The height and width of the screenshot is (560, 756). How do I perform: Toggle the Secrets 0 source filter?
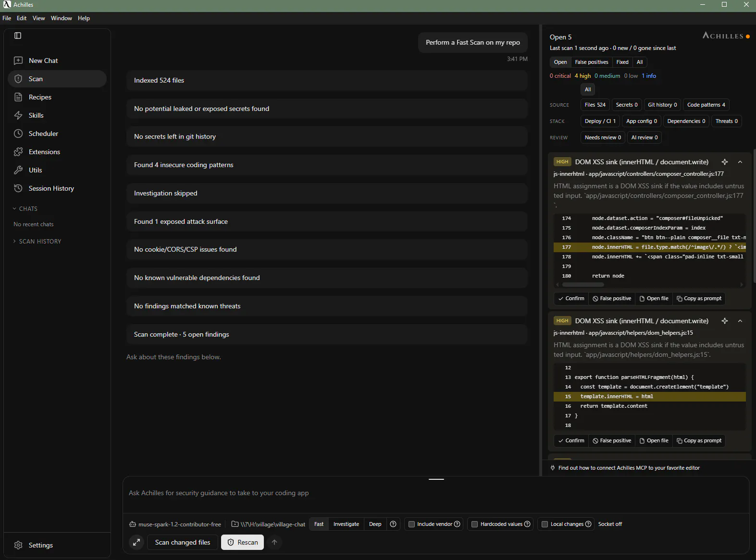627,105
